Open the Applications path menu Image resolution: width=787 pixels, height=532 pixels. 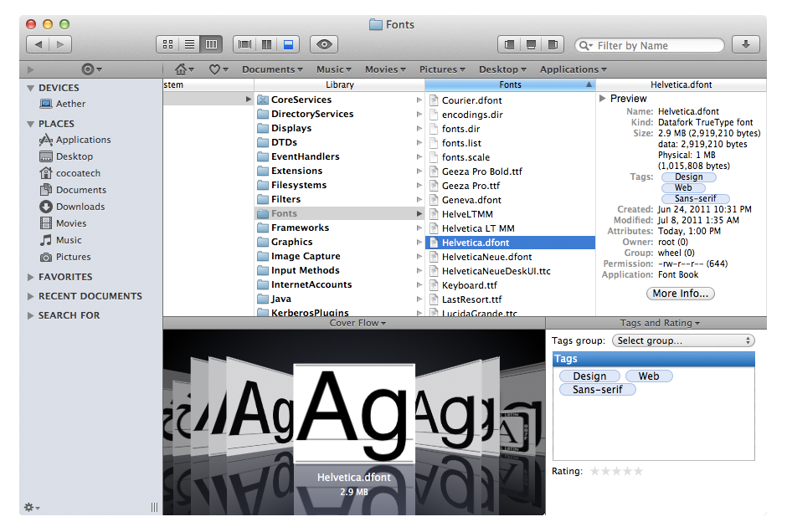click(574, 69)
